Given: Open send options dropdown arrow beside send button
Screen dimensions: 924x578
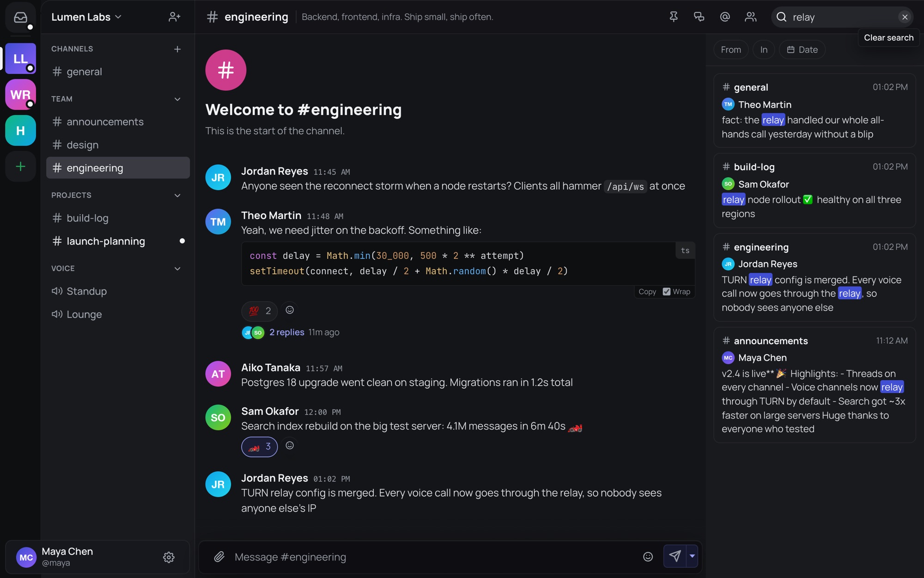Looking at the screenshot, I should click(x=692, y=556).
